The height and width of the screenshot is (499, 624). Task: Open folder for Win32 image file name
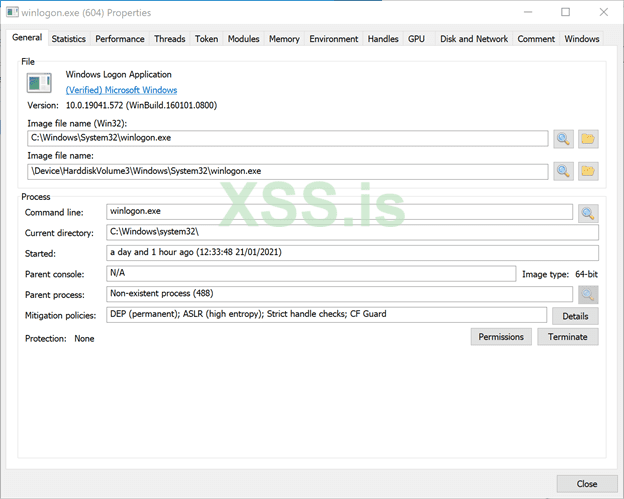[x=588, y=139]
